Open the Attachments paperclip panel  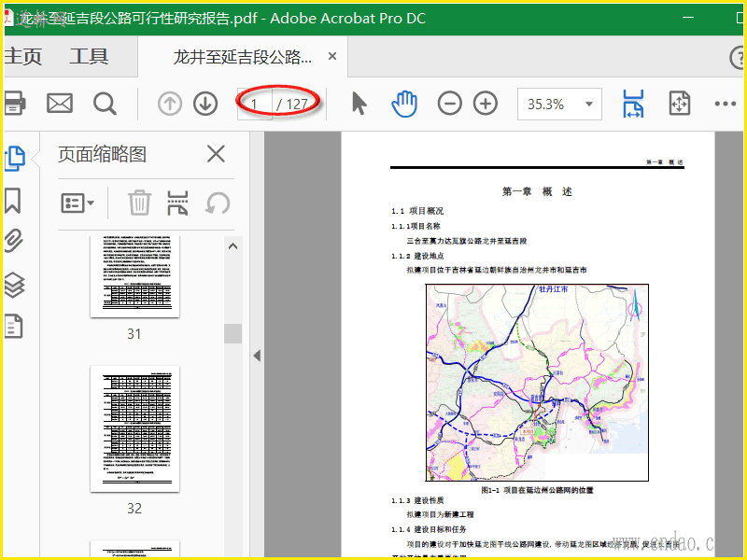coord(13,241)
